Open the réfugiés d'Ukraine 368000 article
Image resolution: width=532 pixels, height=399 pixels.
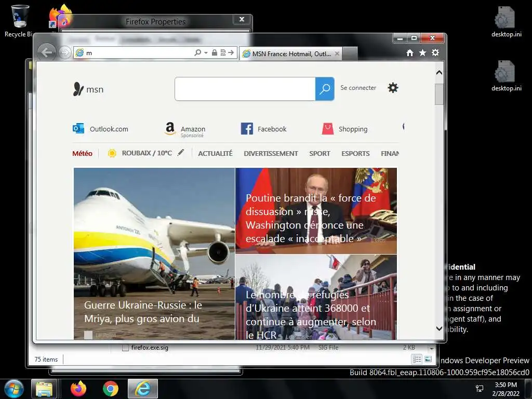[x=316, y=297]
